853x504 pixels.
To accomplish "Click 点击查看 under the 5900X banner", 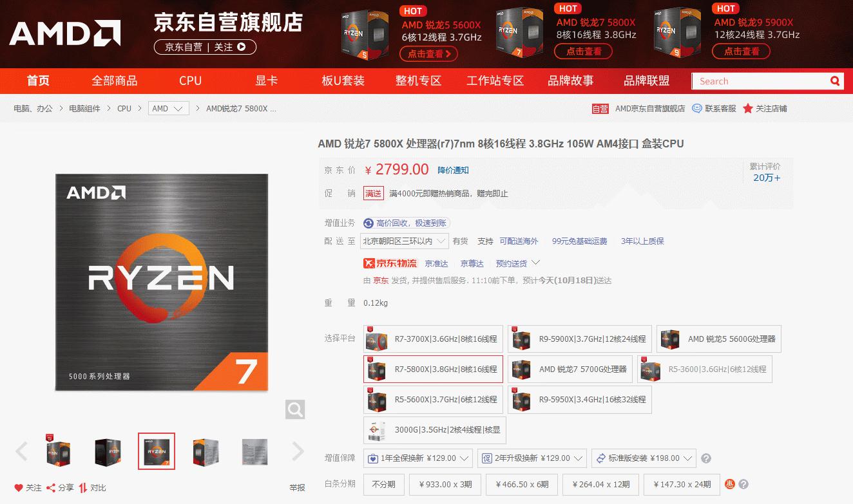I will [742, 51].
